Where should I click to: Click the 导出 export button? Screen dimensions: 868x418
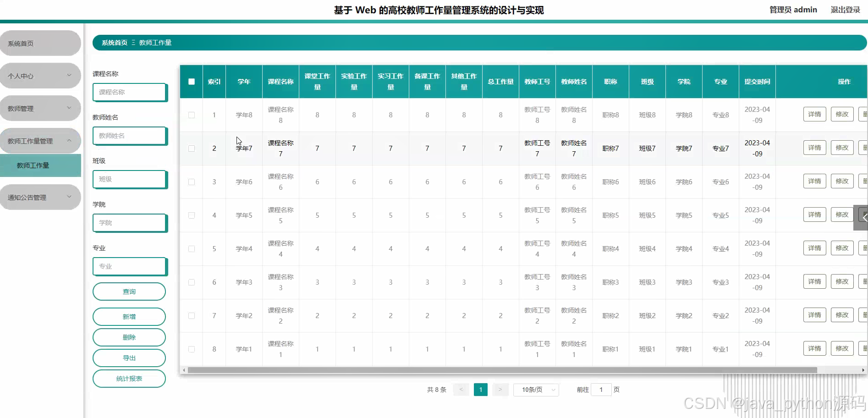pos(129,358)
